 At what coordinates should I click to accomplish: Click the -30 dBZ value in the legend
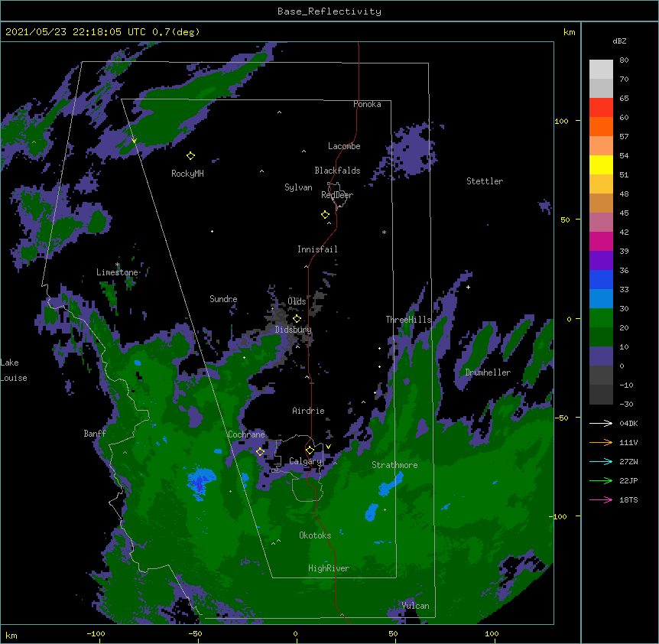pos(626,405)
